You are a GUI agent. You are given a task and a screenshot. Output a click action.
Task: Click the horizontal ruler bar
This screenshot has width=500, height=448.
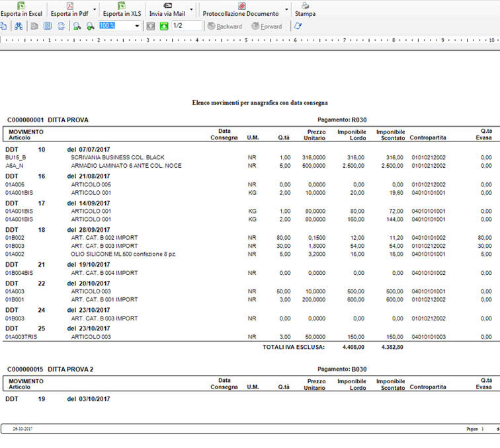(250, 40)
